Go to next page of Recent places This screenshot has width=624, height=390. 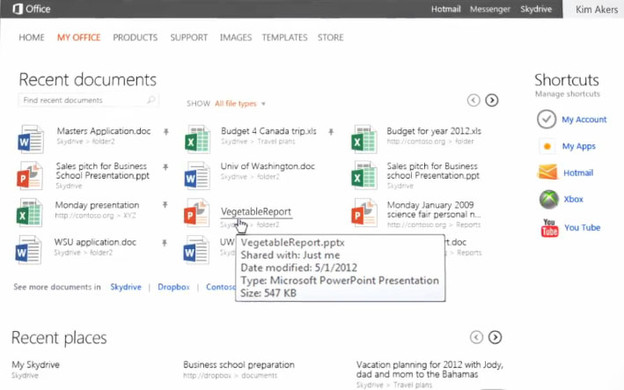coord(495,337)
